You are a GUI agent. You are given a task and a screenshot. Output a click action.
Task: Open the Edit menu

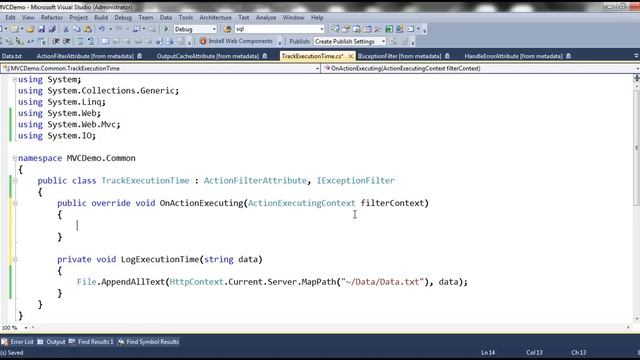pos(10,18)
